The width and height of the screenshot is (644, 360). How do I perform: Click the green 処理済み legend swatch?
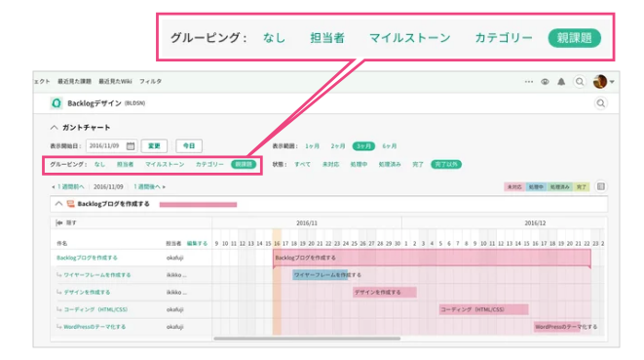(x=560, y=186)
